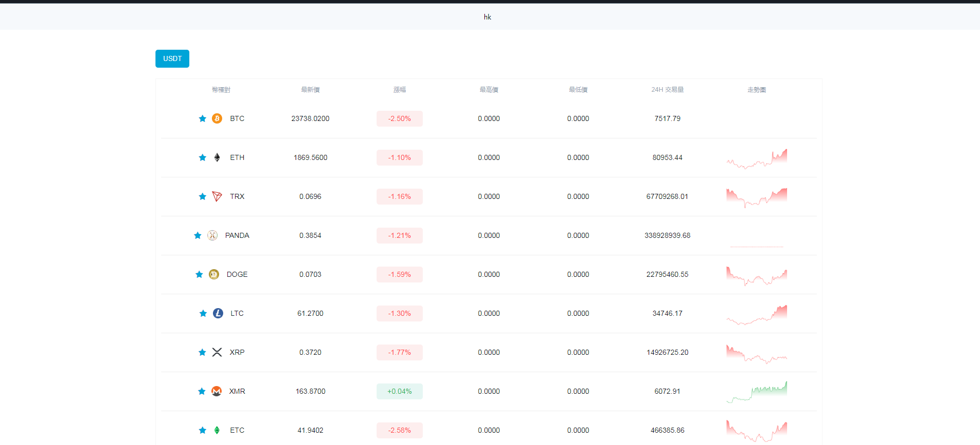Click the XMR +0.04% change badge
This screenshot has height=445, width=980.
coord(399,391)
